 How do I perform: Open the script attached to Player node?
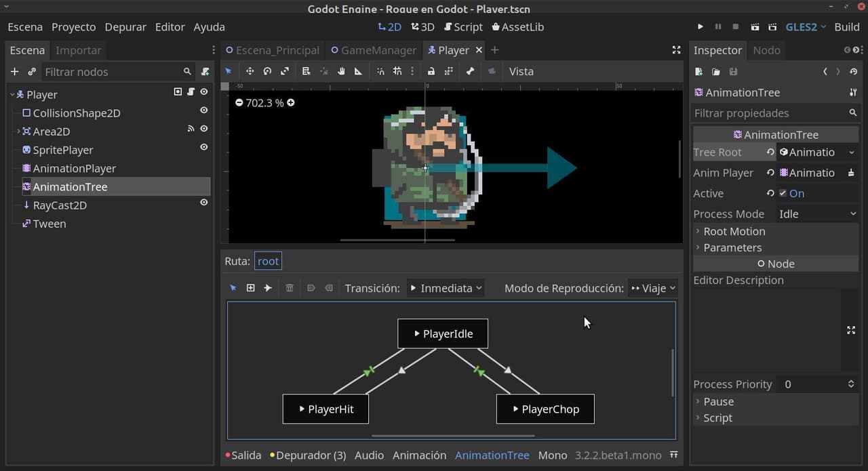coord(191,91)
